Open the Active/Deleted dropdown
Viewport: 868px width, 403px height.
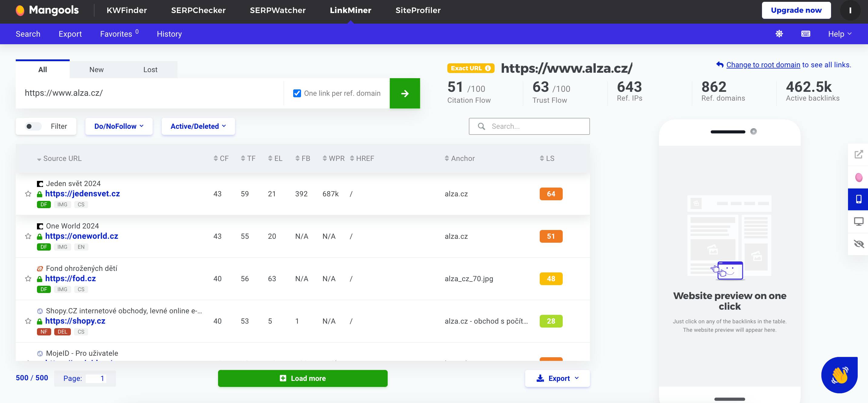coord(198,126)
